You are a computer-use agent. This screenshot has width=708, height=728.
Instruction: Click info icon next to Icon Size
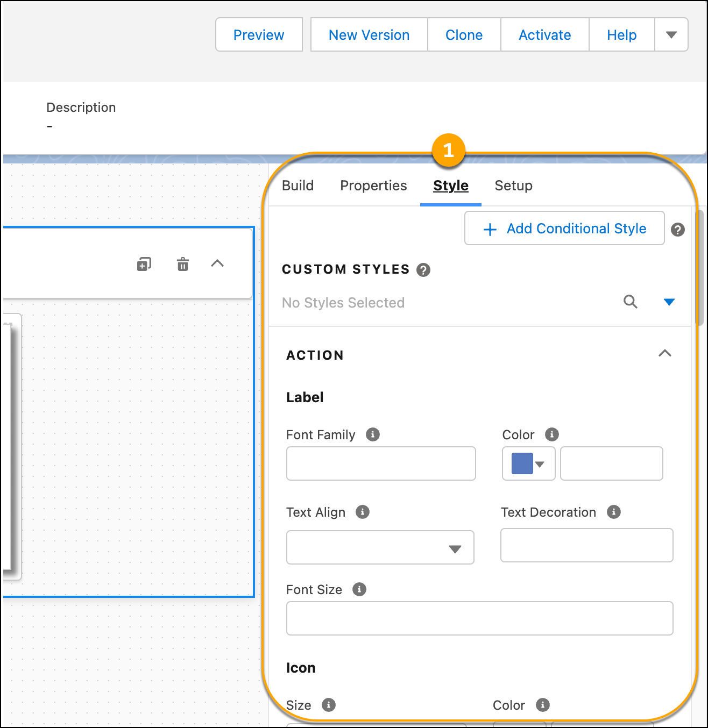(x=329, y=704)
